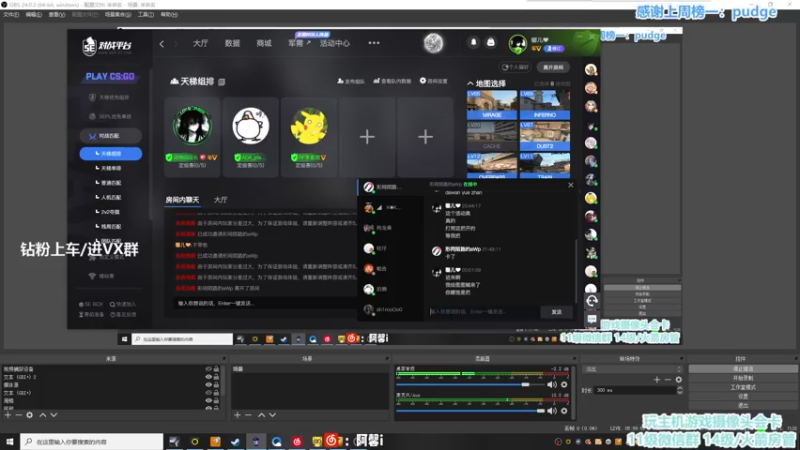The image size is (800, 450).
Task: Open transition properties gear icon
Action: pyautogui.click(x=679, y=380)
